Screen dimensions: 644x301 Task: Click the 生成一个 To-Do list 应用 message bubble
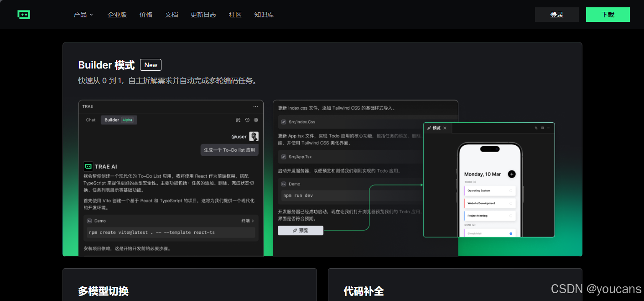229,150
